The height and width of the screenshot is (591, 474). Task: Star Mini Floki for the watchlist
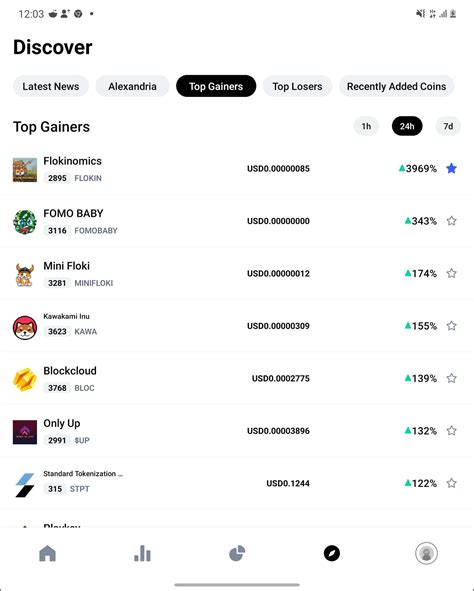451,273
